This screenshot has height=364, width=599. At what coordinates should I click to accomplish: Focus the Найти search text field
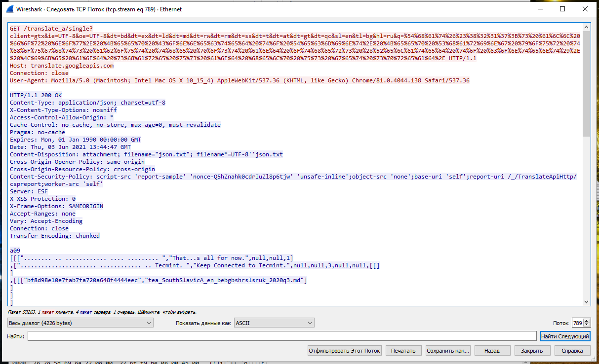(281, 336)
